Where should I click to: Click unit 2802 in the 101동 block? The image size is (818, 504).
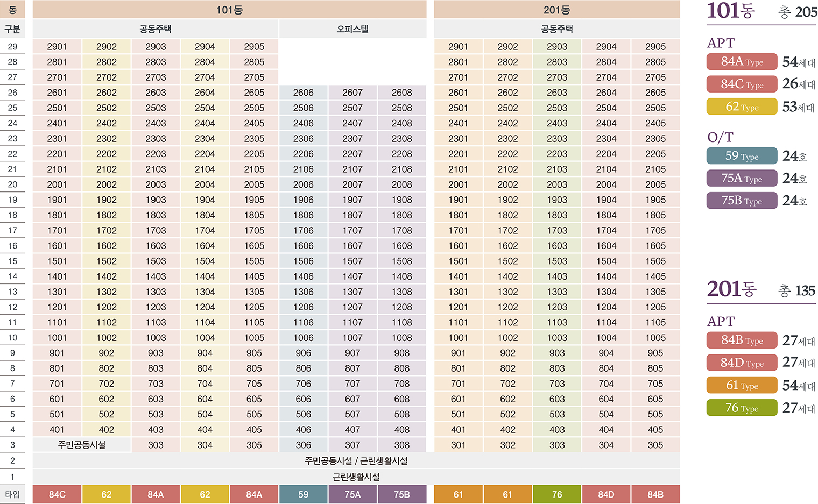coord(107,62)
